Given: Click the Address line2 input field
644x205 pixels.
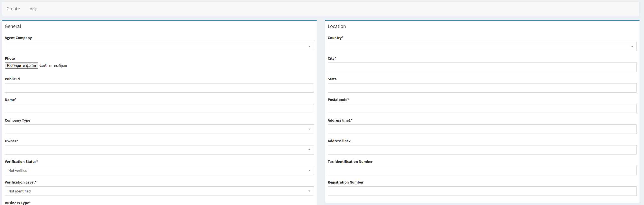Looking at the screenshot, I should [x=482, y=150].
